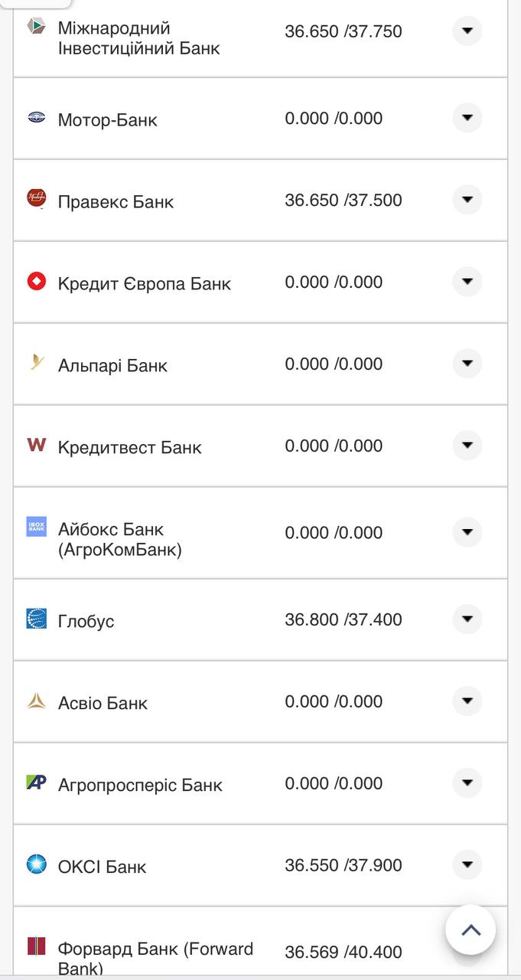521x980 pixels.
Task: Click the Правекс Банк logo icon
Action: 37,198
